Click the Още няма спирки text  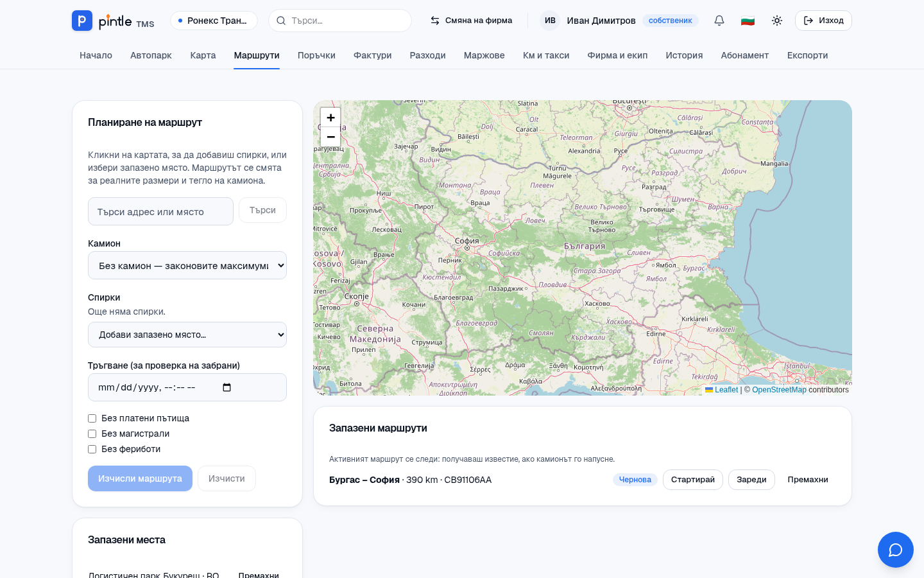(x=126, y=311)
